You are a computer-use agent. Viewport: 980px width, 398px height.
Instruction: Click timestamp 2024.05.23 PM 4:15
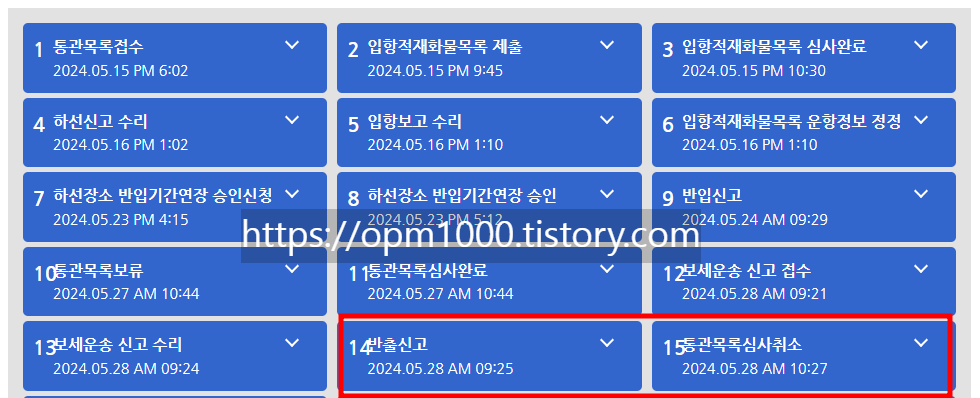(121, 220)
